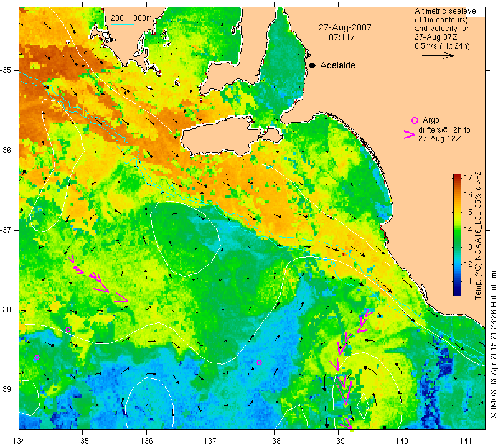The height and width of the screenshot is (448, 498).
Task: Click the Argo float circle near 134.8E
Action: [x=68, y=329]
